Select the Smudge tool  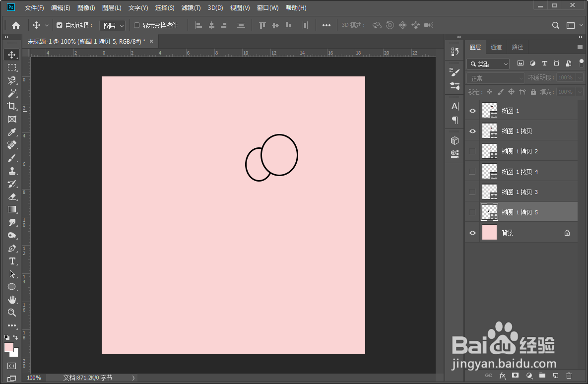click(x=12, y=222)
